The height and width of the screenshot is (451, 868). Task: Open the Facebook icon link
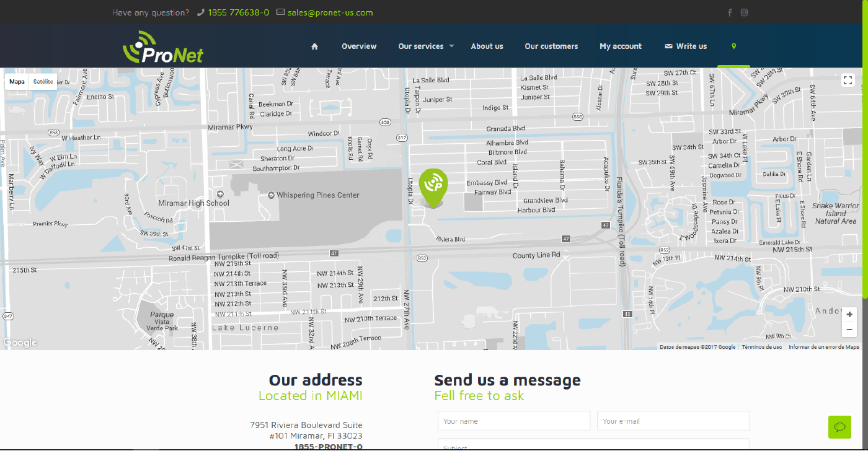[730, 12]
